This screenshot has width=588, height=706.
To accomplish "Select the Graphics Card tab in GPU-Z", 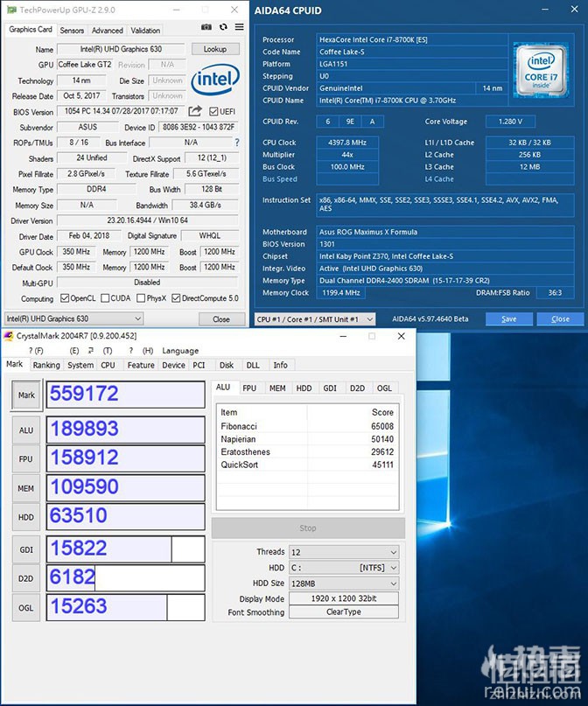I will (31, 29).
